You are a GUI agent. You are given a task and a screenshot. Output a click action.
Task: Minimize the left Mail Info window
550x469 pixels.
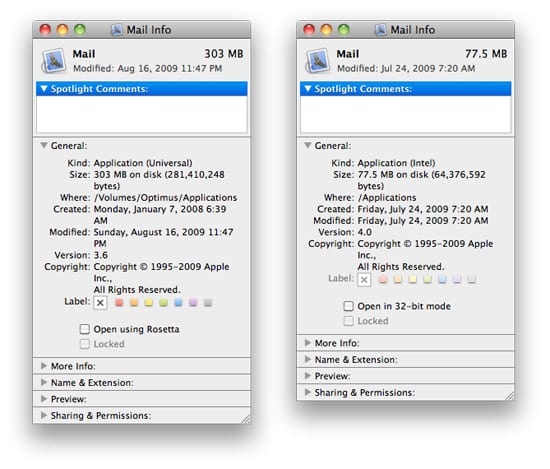[62, 29]
